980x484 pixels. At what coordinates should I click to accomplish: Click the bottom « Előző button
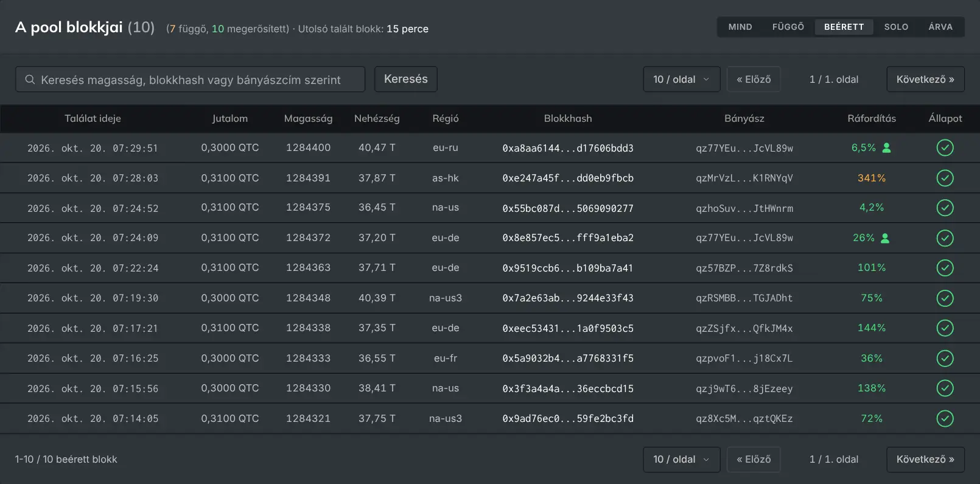click(754, 460)
